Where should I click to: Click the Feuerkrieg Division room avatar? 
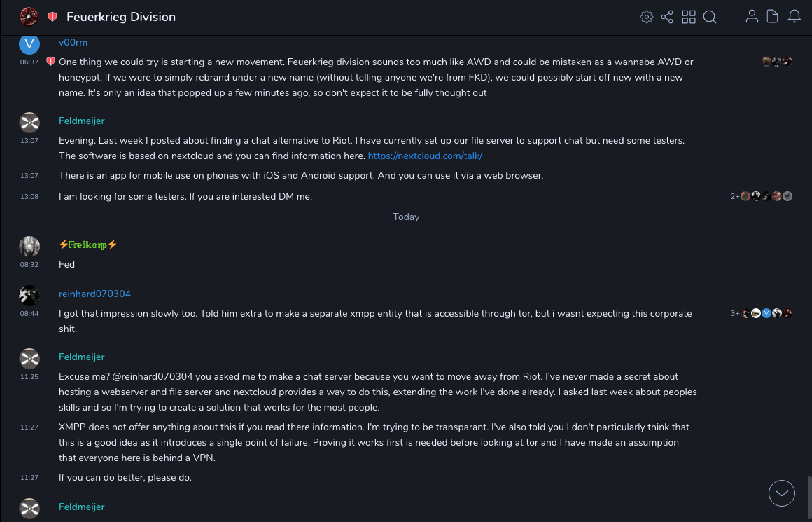click(x=29, y=16)
